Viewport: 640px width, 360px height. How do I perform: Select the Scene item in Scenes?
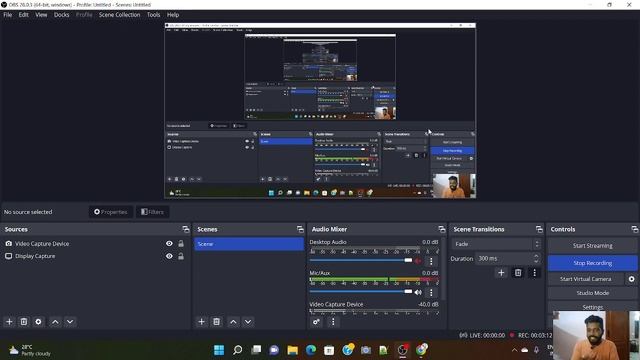pyautogui.click(x=249, y=244)
